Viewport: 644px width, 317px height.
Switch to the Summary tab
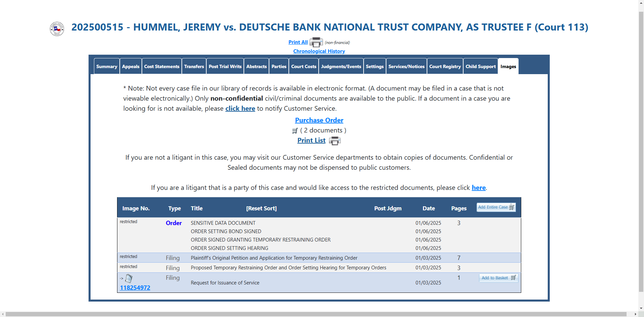pyautogui.click(x=107, y=66)
